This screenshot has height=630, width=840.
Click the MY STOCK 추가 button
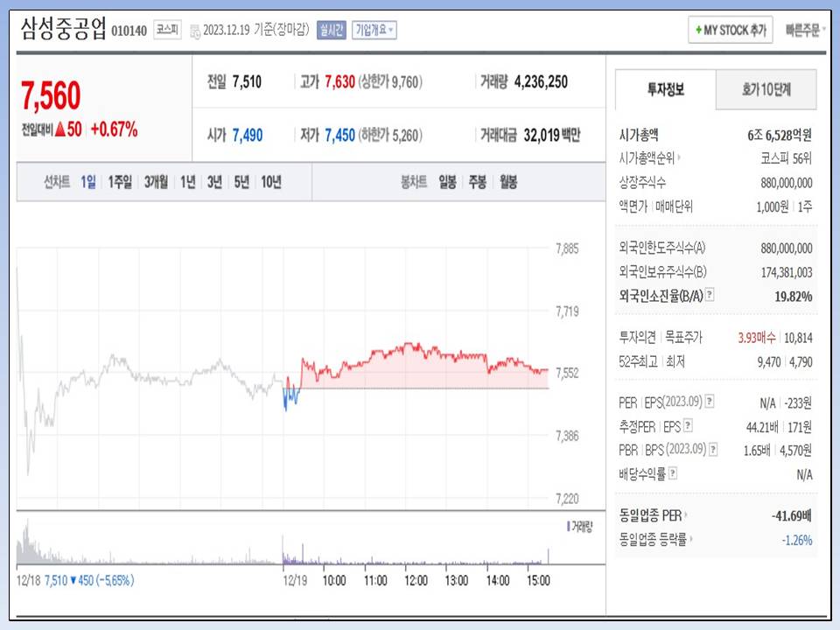pos(730,30)
